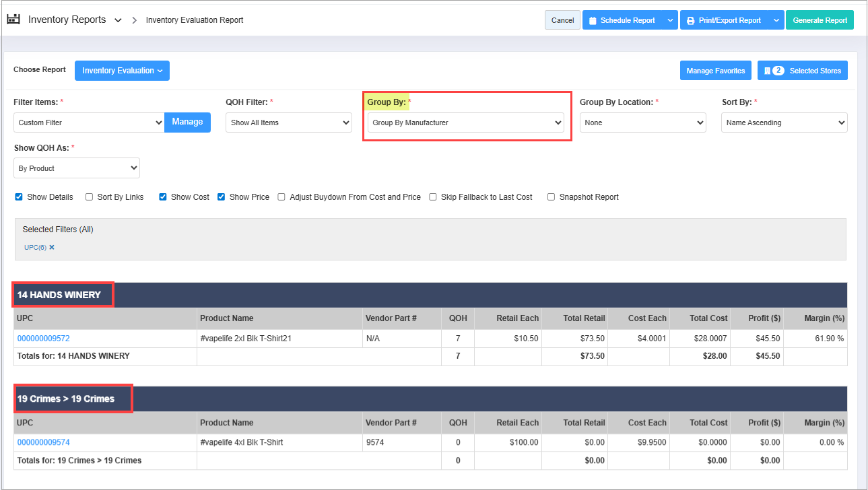Click the Schedule Report button

tap(622, 20)
